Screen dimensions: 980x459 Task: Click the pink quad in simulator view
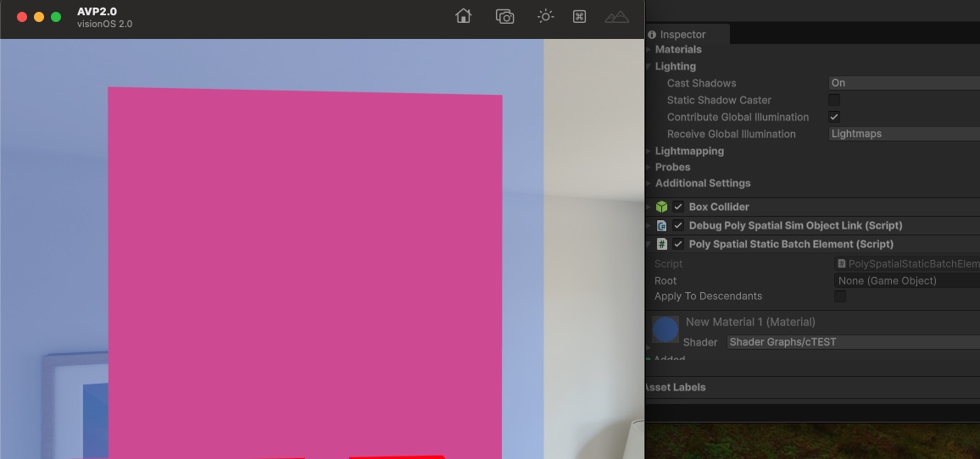[x=305, y=274]
